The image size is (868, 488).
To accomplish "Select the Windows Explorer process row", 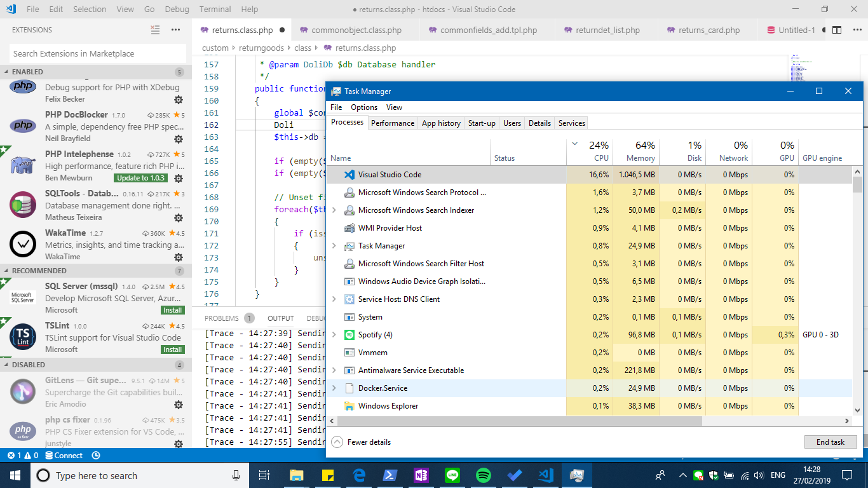I will click(x=589, y=406).
